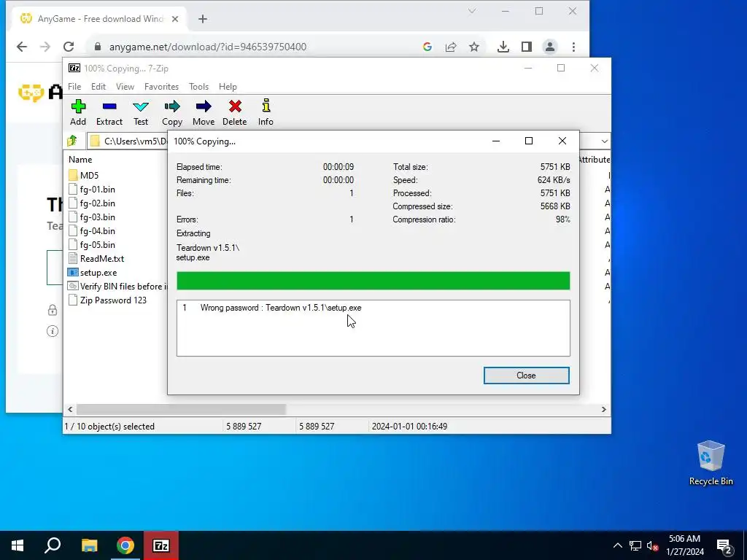Click the taskbar clock and date
Image resolution: width=747 pixels, height=560 pixels.
(684, 545)
